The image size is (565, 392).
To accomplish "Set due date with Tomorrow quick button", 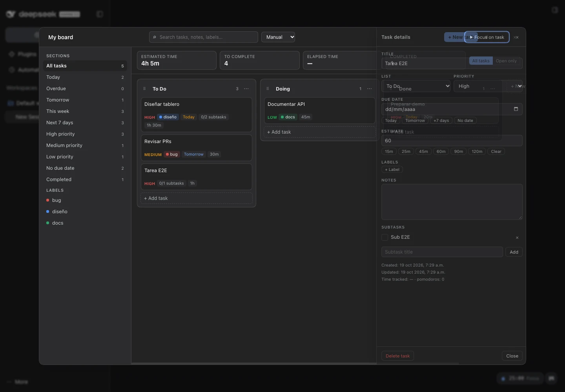I will pyautogui.click(x=415, y=120).
